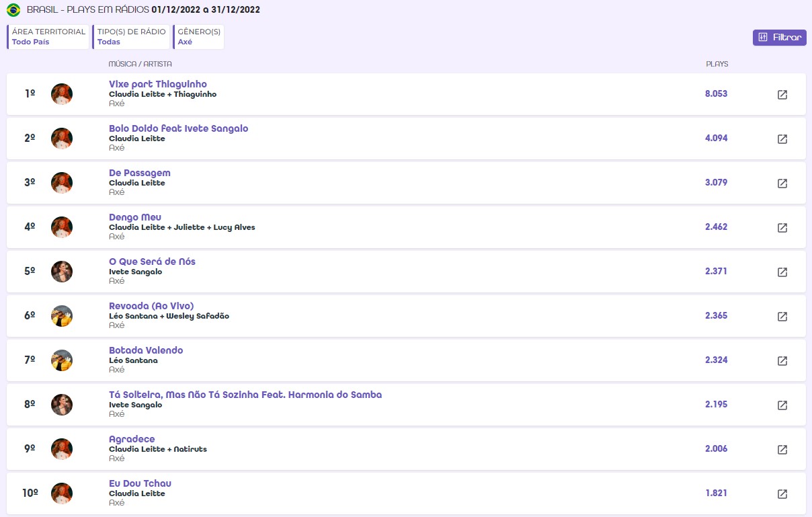Open external link for Bola Dolda row
The width and height of the screenshot is (812, 517).
pos(782,139)
